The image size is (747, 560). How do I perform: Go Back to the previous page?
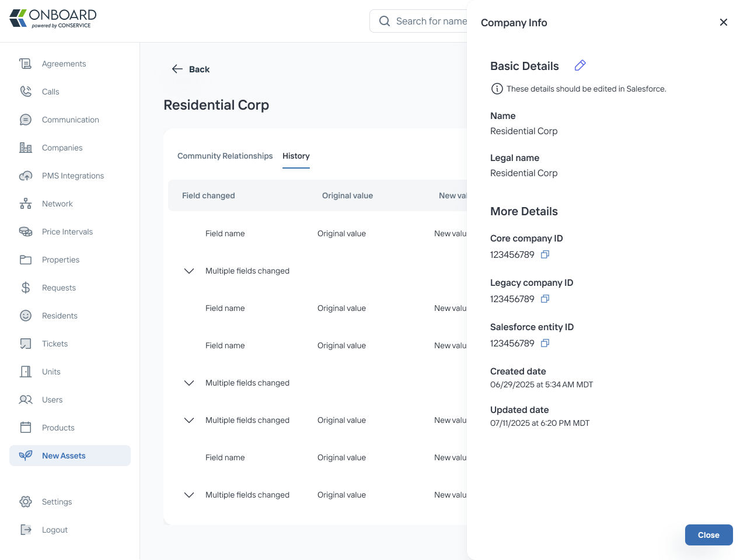tap(190, 69)
